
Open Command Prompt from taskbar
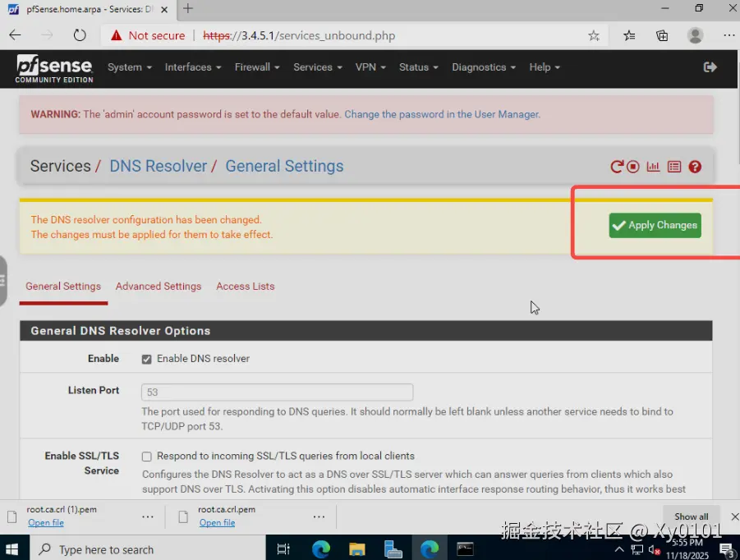tap(465, 549)
